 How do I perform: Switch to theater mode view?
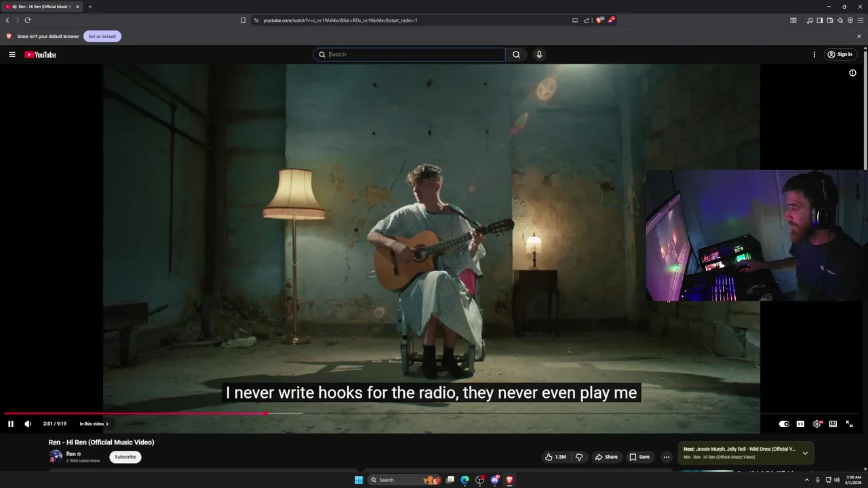(833, 424)
